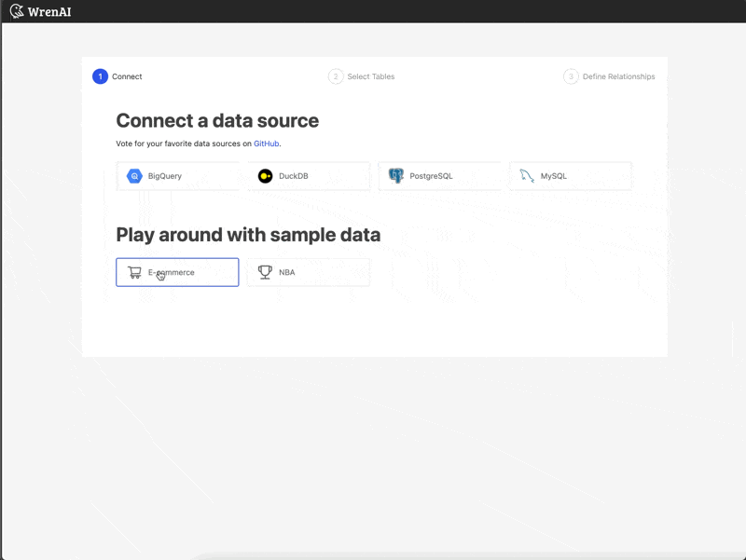Click the step 1 Connect circle icon
Viewport: 746px width, 560px height.
[x=100, y=76]
